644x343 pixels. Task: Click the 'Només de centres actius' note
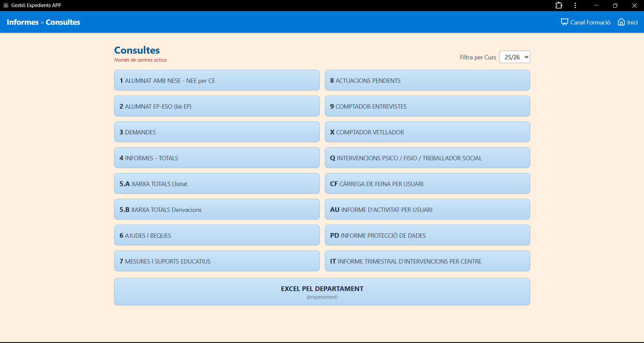pyautogui.click(x=140, y=60)
